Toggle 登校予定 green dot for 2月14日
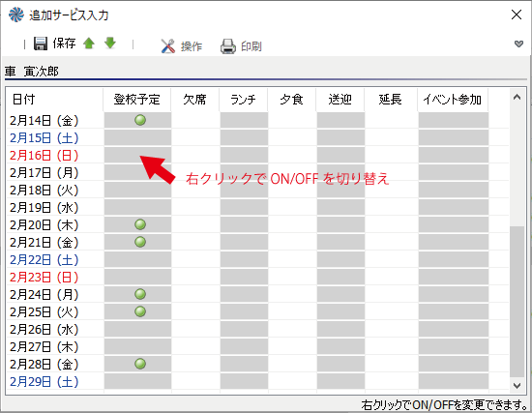Viewport: 532px width, 413px height. coord(140,120)
